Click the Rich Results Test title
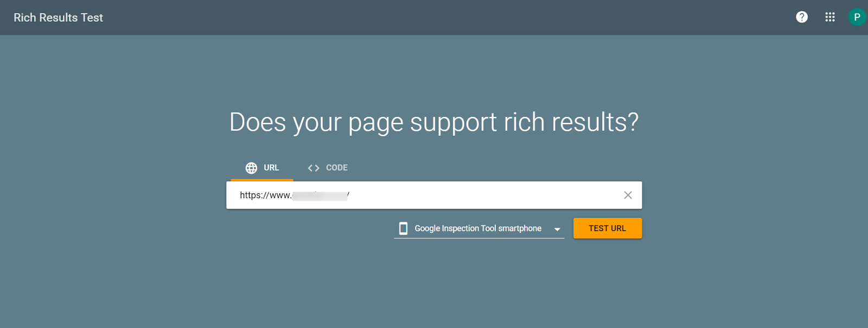This screenshot has height=328, width=868. pyautogui.click(x=58, y=17)
